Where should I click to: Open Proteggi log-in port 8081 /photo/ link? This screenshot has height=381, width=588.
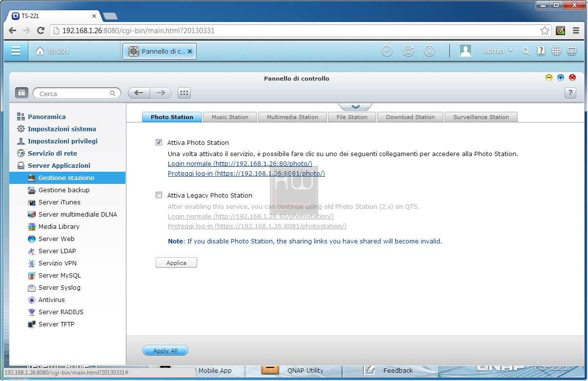click(246, 173)
